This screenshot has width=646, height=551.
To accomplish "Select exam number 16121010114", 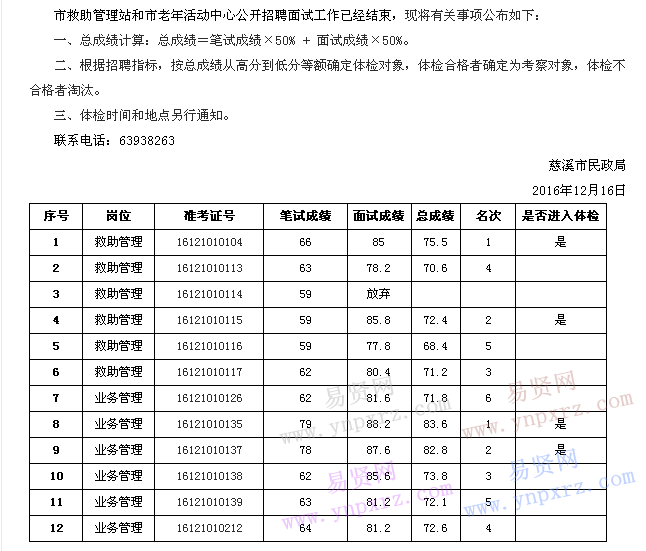I will click(x=209, y=294).
